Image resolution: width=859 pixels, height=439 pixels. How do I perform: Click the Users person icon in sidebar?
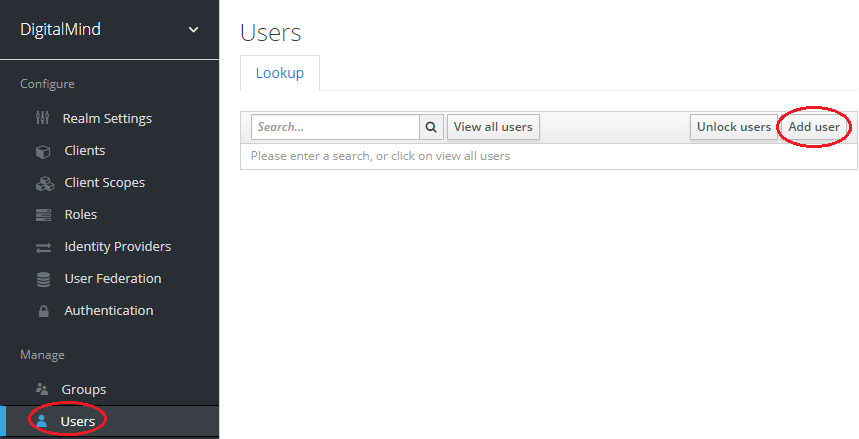tap(42, 421)
